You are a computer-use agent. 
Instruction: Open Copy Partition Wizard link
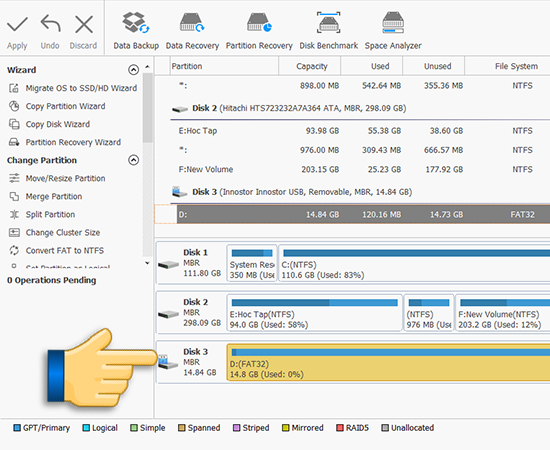(x=65, y=106)
